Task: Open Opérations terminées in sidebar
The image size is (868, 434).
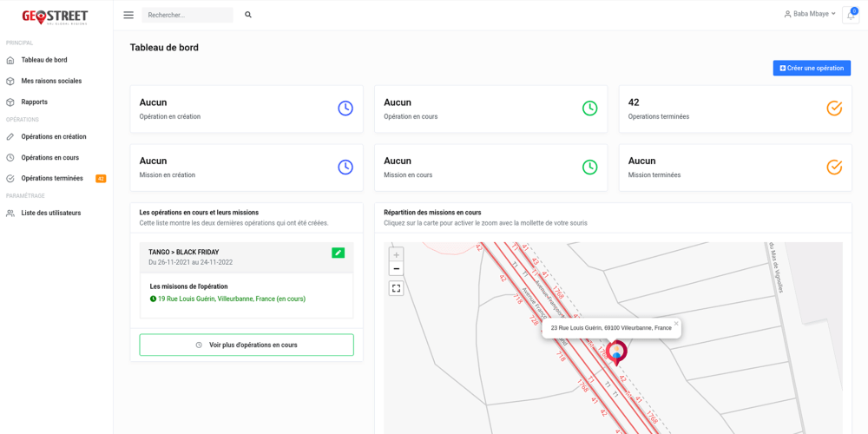Action: click(x=52, y=178)
